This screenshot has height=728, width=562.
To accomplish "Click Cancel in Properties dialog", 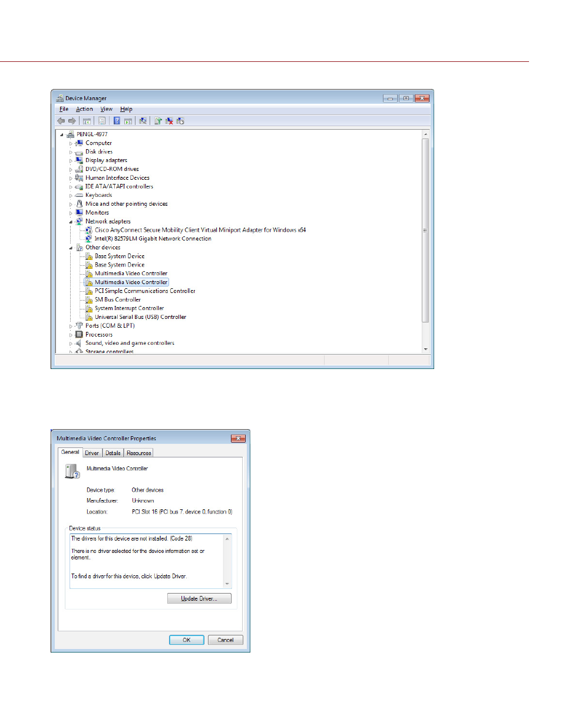I will coord(226,640).
